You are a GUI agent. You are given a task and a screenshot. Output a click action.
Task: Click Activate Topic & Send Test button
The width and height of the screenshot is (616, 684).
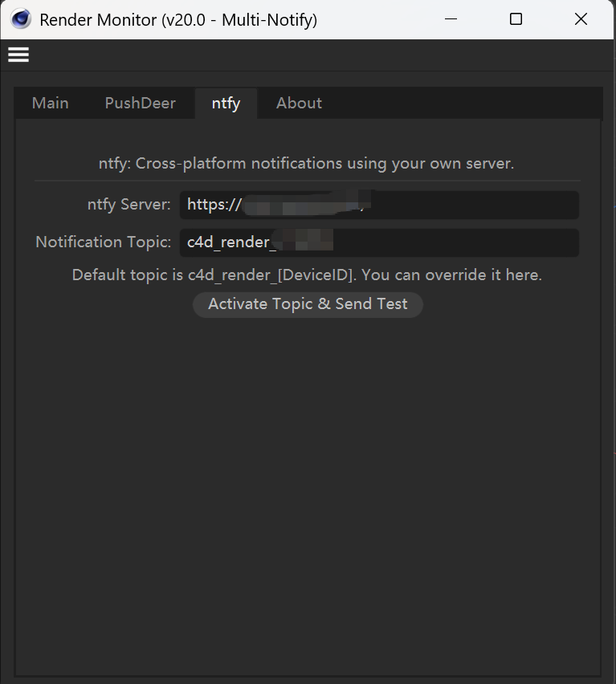click(308, 304)
